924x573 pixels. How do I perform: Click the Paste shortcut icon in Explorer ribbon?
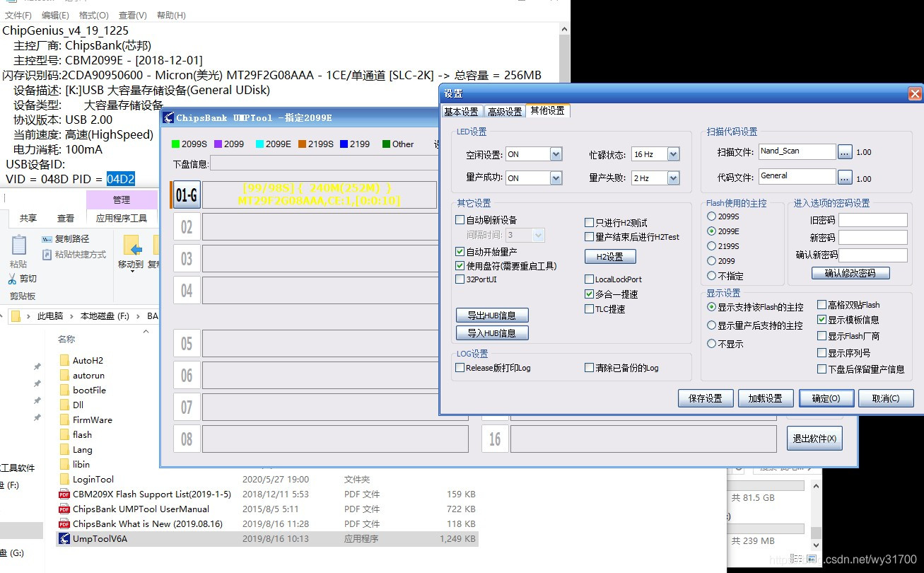tap(47, 255)
